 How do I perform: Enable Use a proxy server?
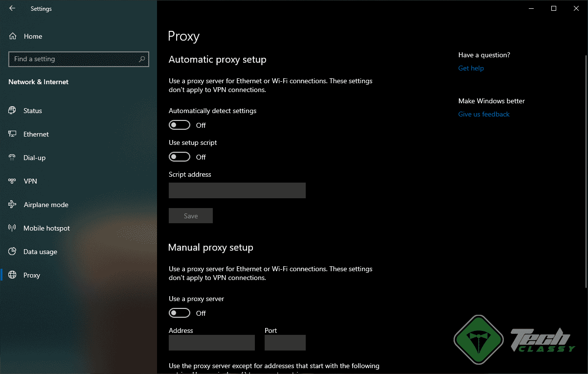[179, 312]
